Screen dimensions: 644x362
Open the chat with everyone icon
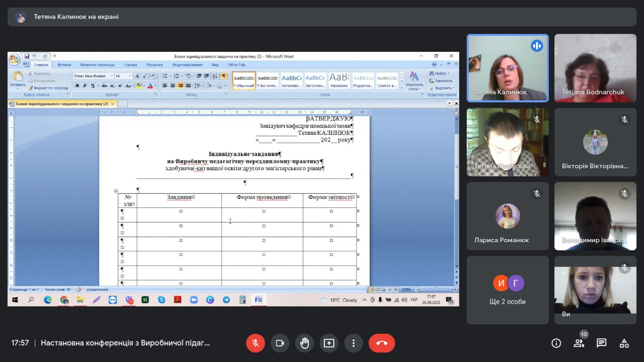tap(601, 343)
